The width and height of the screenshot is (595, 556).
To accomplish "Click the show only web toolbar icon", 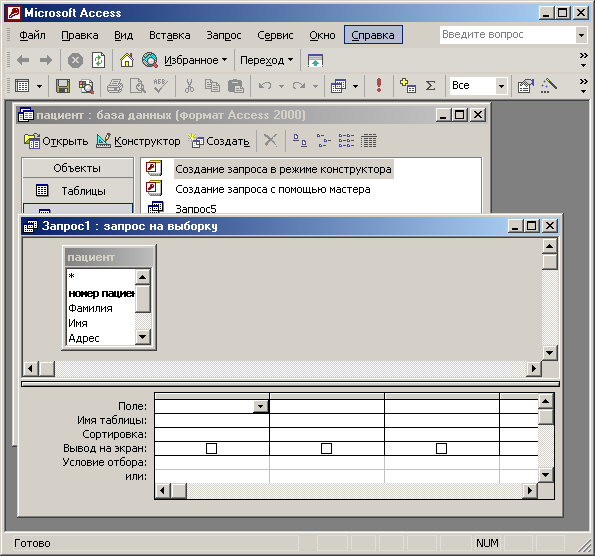I will (315, 60).
